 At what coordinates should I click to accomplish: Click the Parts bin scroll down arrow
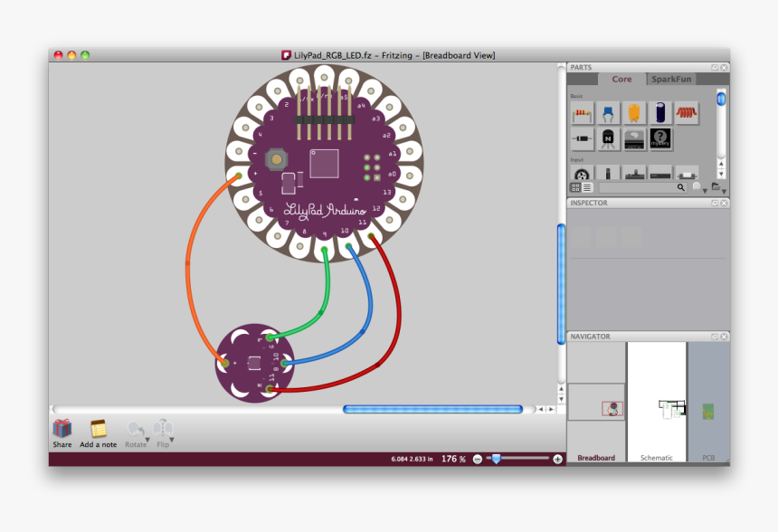[721, 174]
